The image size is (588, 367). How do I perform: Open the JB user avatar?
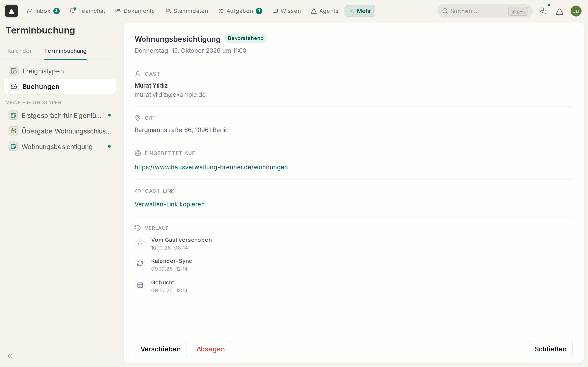tap(576, 11)
